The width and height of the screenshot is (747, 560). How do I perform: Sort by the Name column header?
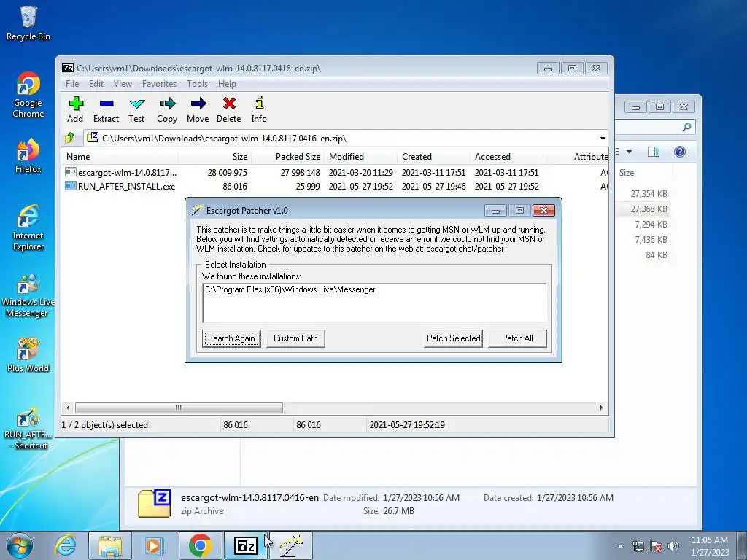point(120,157)
